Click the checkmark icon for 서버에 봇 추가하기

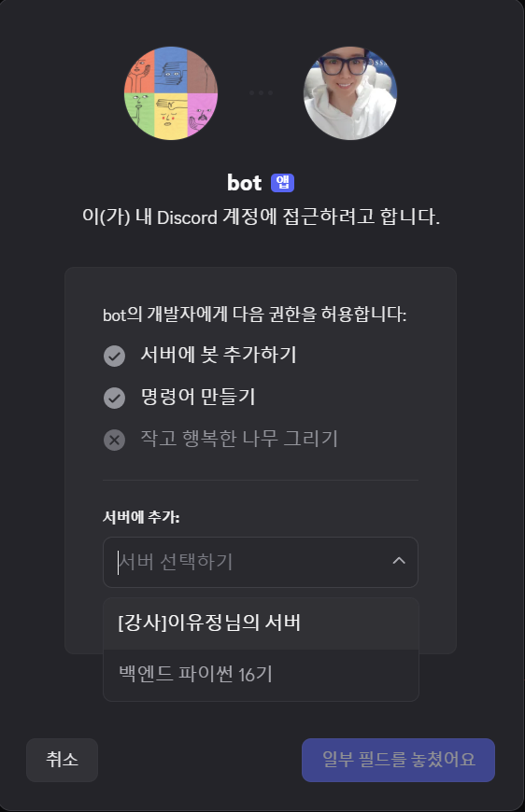point(115,356)
